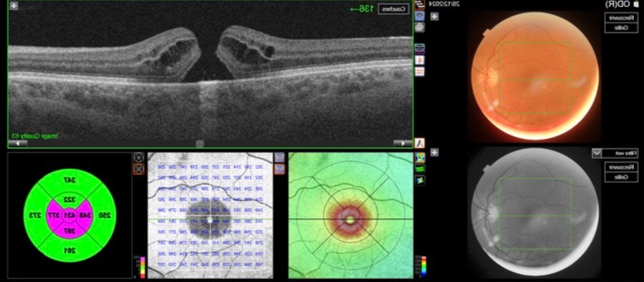Click the Filtre vert filter field
Image resolution: width=644 pixels, height=282 pixels.
click(620, 153)
